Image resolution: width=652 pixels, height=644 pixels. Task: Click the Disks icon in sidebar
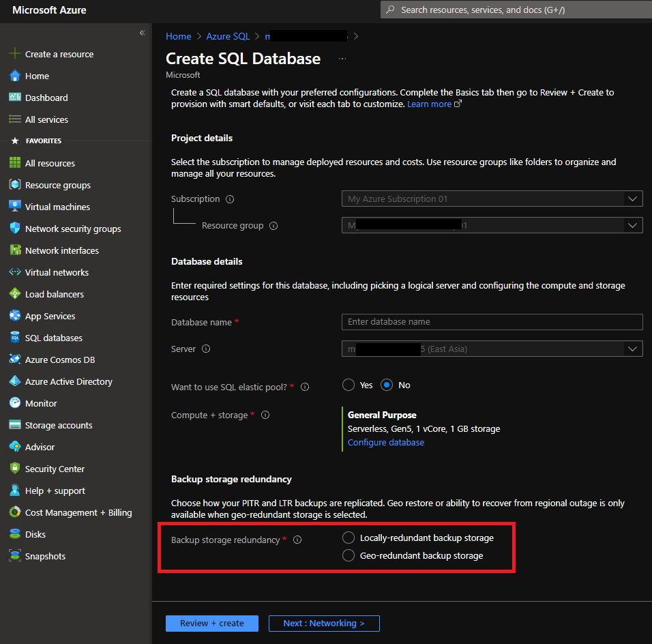point(15,533)
